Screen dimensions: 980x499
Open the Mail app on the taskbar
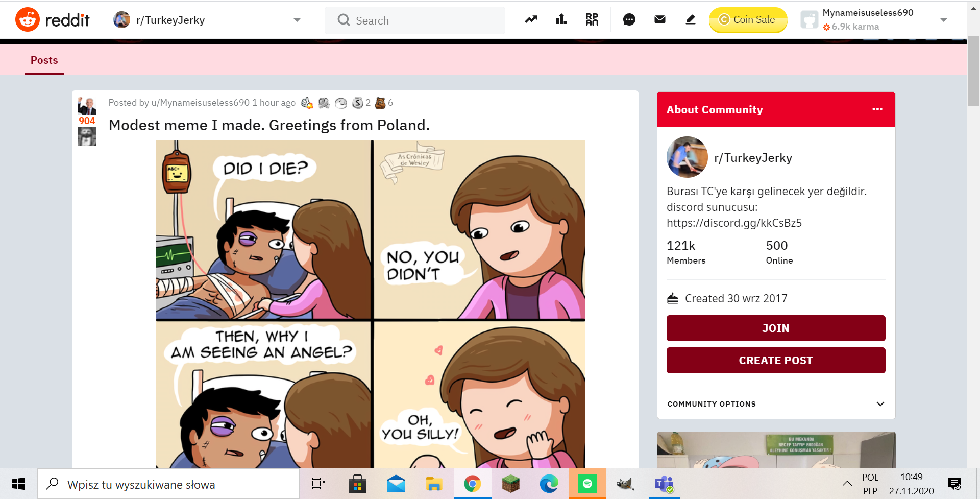click(x=396, y=484)
